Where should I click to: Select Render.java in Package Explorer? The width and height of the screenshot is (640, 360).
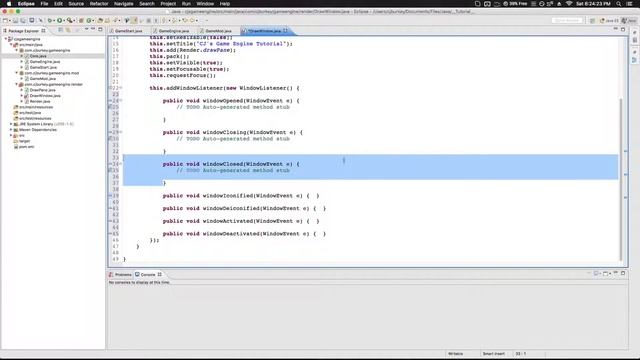coord(40,101)
